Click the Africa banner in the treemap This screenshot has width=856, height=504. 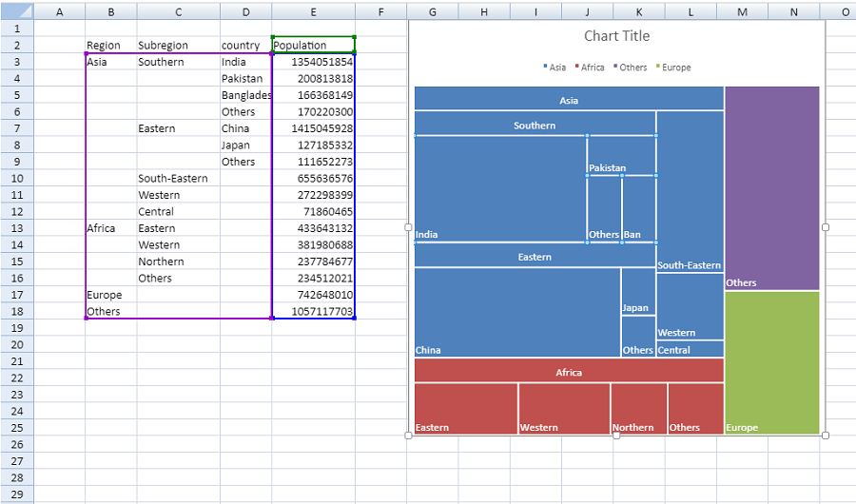[x=569, y=371]
